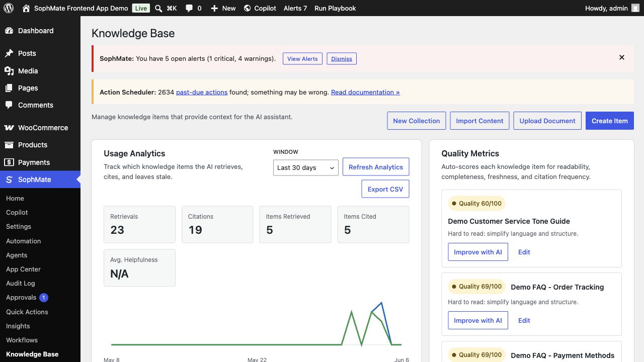This screenshot has width=644, height=362.
Task: Click the plus icon next to New
Action: click(214, 8)
